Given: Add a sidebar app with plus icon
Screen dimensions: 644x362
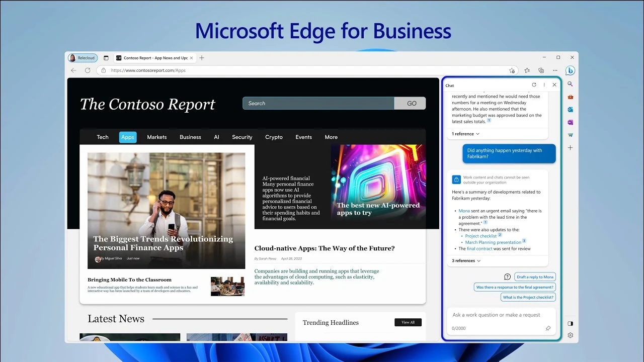Looking at the screenshot, I should coord(570,148).
